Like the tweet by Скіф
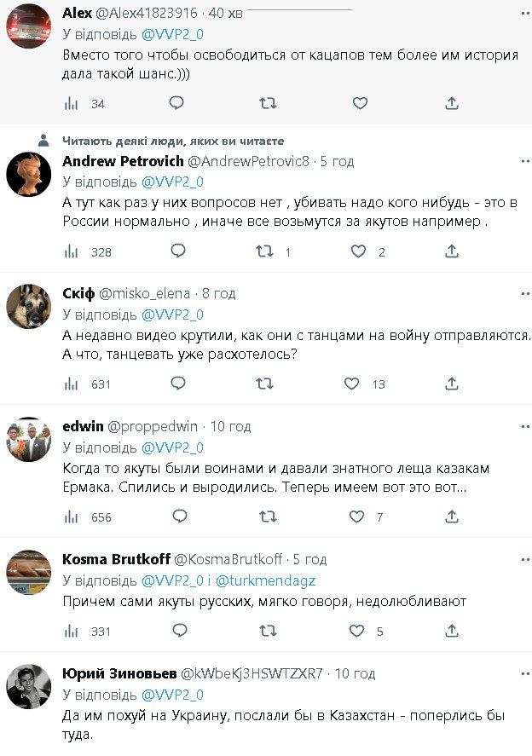Image resolution: width=532 pixels, height=756 pixels. click(x=351, y=384)
